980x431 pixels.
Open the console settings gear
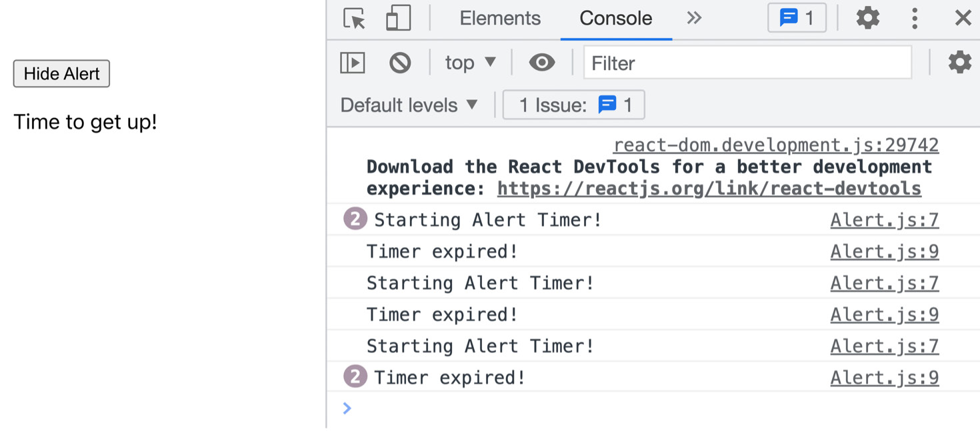point(959,63)
